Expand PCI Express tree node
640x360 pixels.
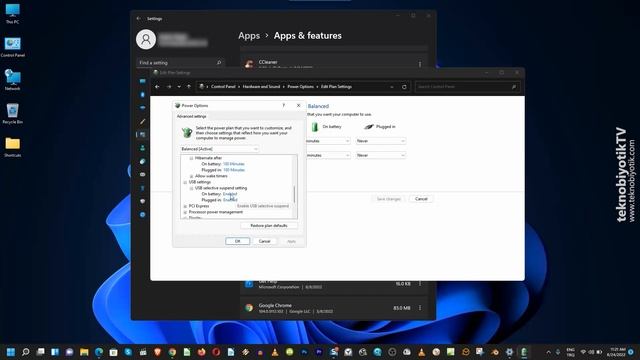[185, 206]
